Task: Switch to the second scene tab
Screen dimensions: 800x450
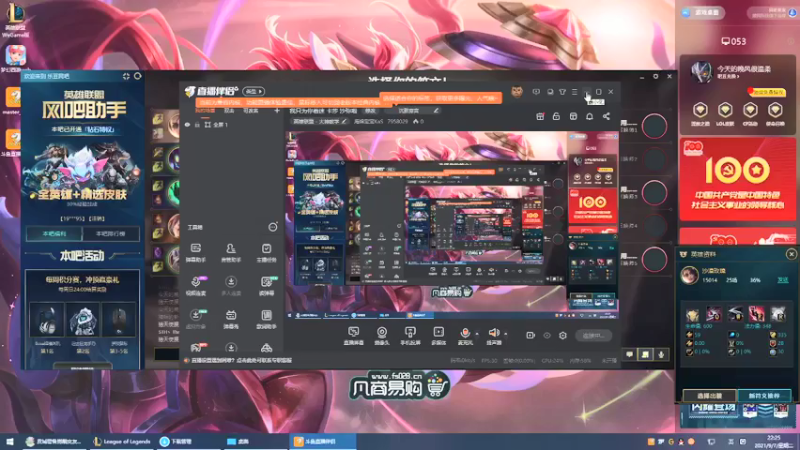Action: (x=229, y=111)
